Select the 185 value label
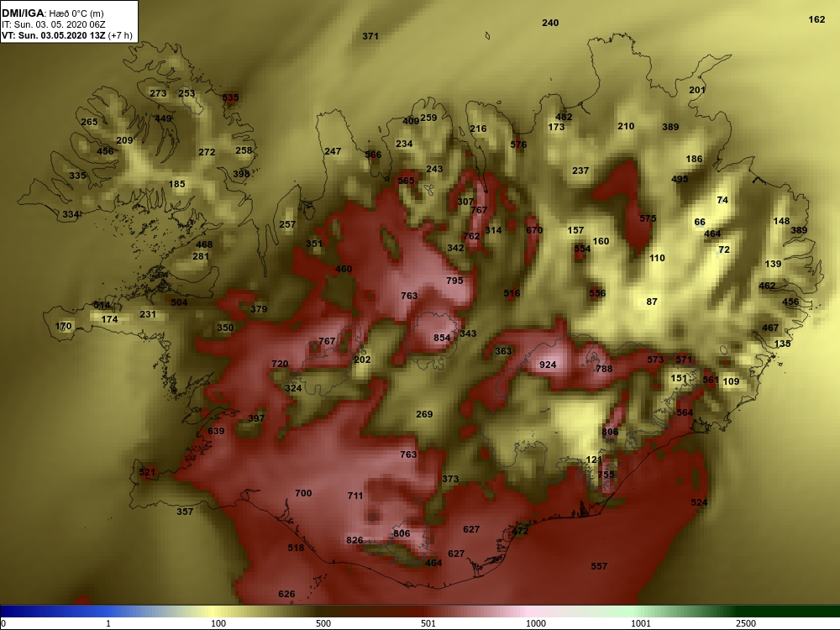This screenshot has height=630, width=840. pyautogui.click(x=176, y=184)
